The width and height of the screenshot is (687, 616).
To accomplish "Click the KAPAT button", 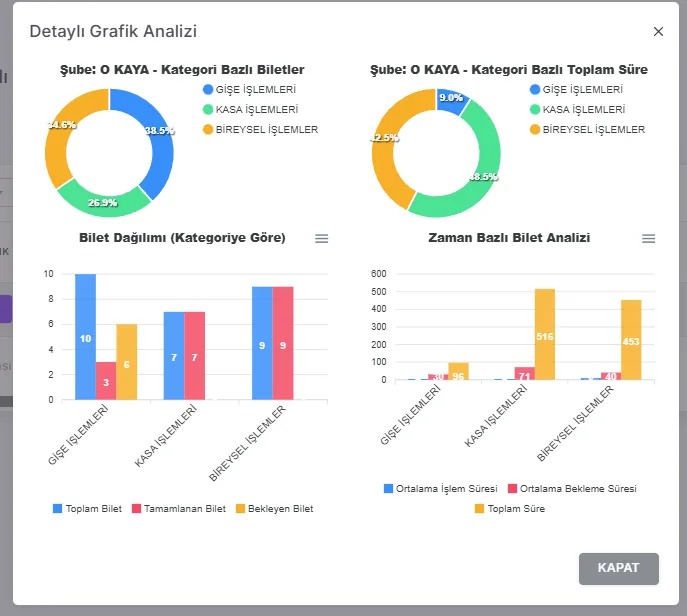I will [x=619, y=568].
